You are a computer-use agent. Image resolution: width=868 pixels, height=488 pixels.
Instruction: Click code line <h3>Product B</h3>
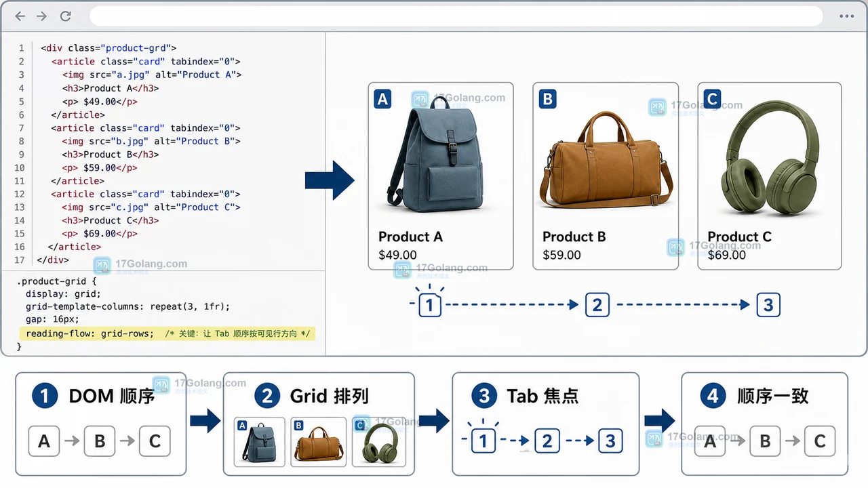pyautogui.click(x=111, y=155)
